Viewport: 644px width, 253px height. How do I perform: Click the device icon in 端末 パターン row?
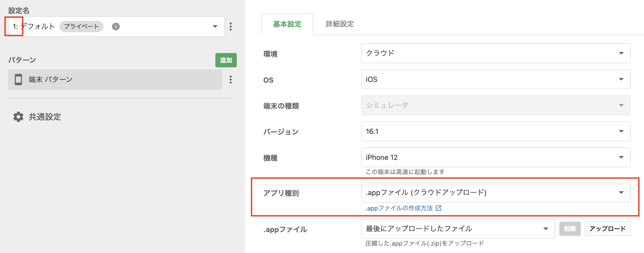(18, 80)
